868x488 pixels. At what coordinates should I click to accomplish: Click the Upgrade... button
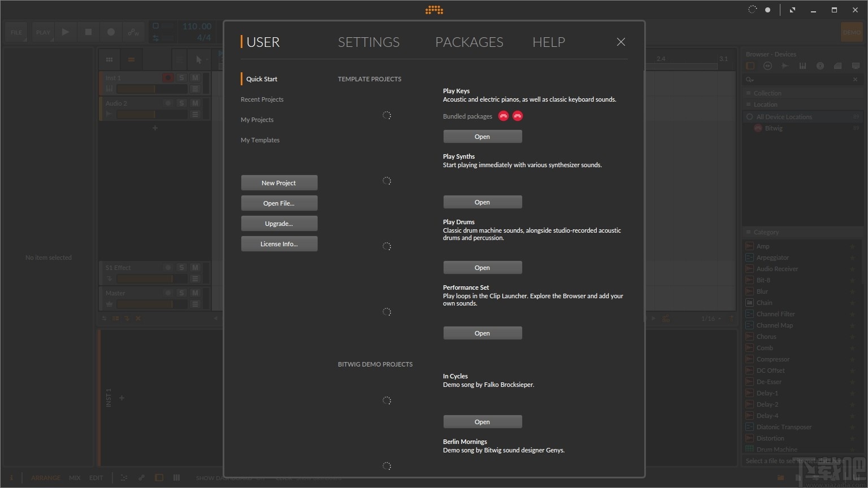[x=279, y=223]
